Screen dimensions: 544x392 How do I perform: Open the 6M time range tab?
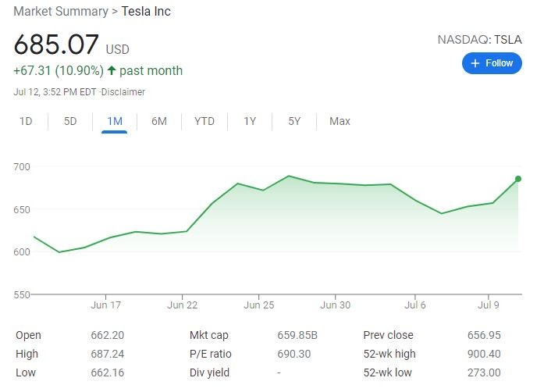(158, 121)
